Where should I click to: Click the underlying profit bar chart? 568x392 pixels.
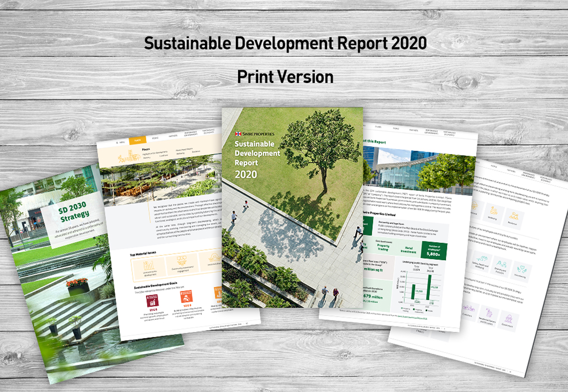click(420, 284)
